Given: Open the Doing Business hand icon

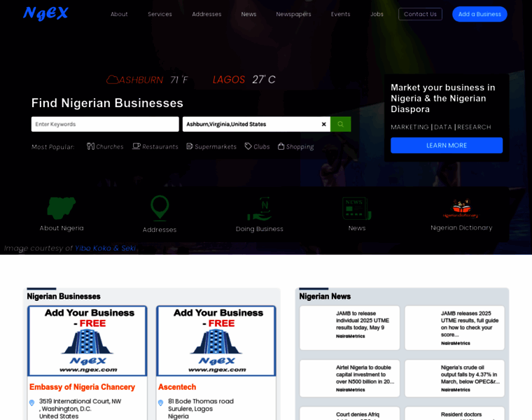Looking at the screenshot, I should point(260,209).
